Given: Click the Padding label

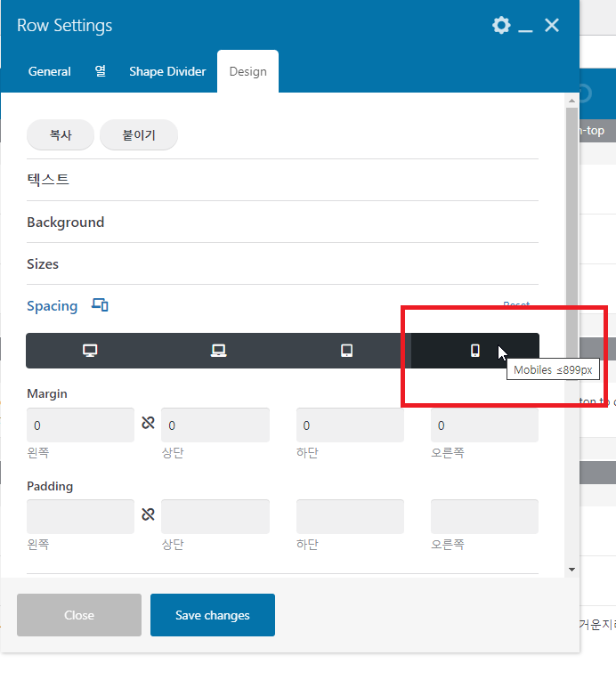Looking at the screenshot, I should click(50, 486).
